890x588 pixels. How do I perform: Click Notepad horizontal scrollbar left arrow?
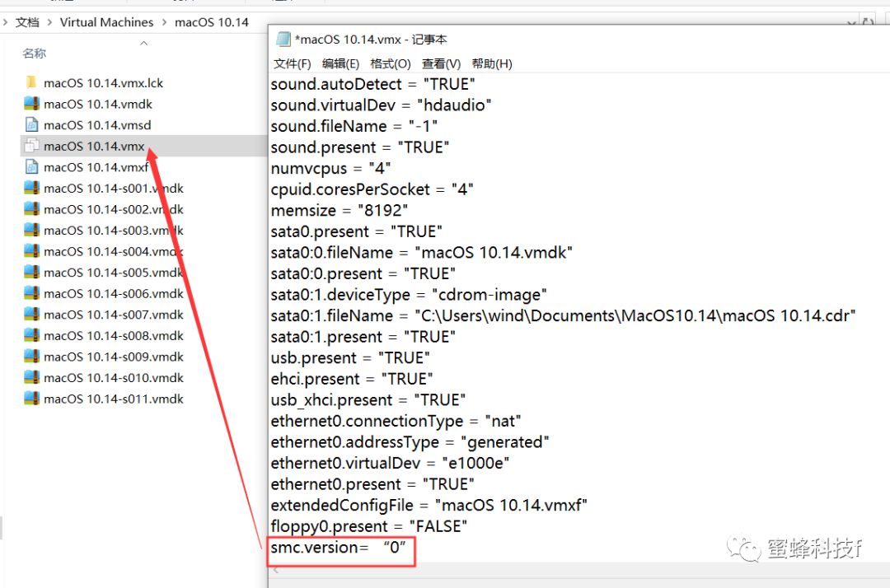tap(276, 571)
